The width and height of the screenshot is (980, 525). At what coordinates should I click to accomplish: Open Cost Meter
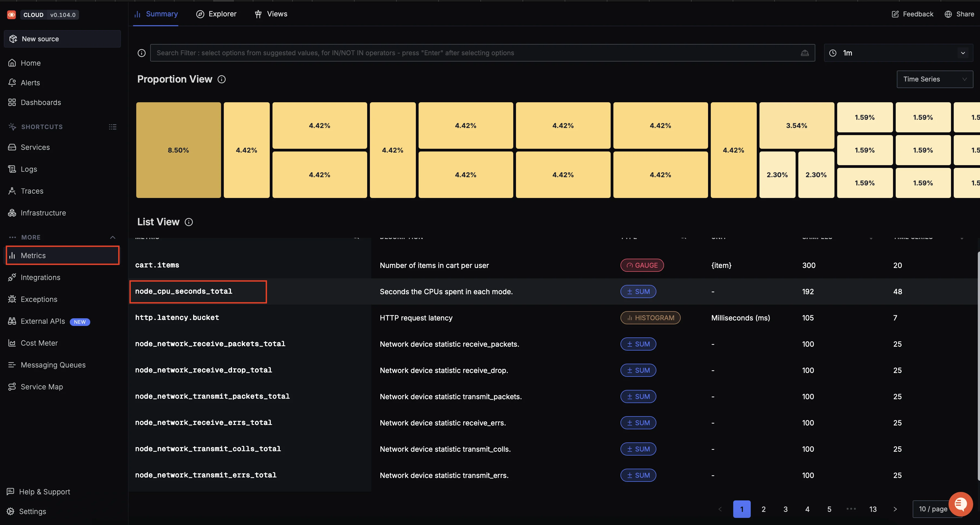(39, 343)
